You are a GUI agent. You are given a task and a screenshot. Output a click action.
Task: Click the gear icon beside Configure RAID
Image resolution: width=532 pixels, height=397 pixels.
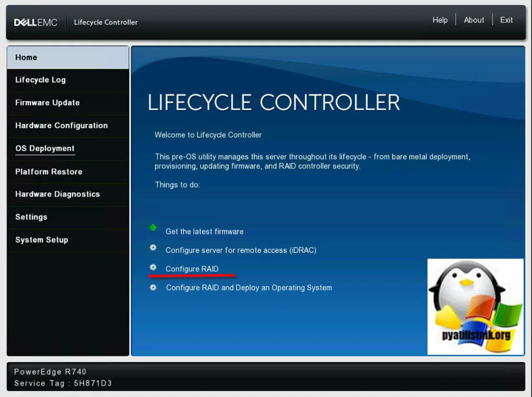click(153, 267)
